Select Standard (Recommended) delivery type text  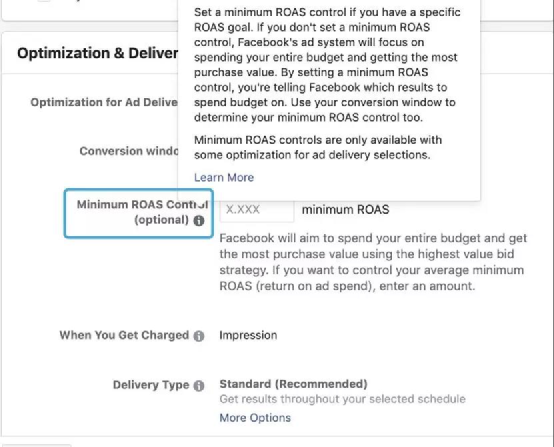point(293,384)
